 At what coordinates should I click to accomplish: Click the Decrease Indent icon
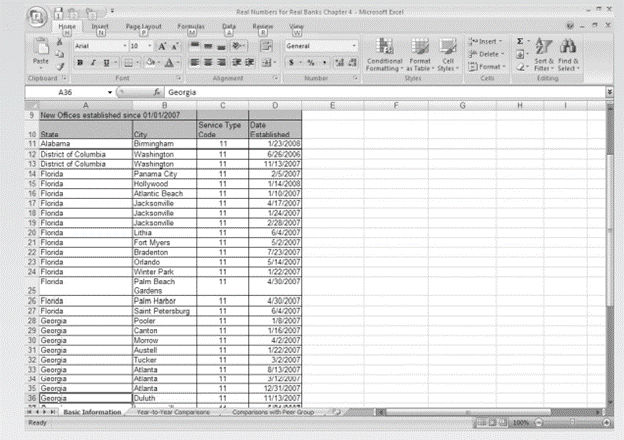(236, 62)
